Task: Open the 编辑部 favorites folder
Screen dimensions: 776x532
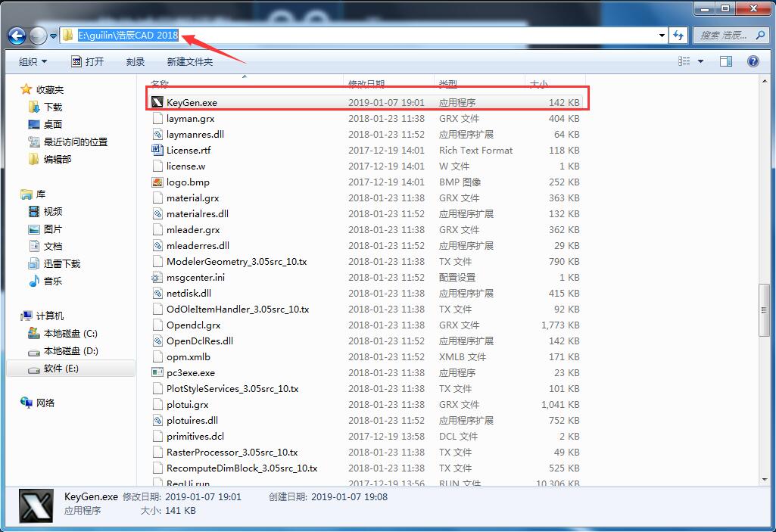Action: pos(50,159)
